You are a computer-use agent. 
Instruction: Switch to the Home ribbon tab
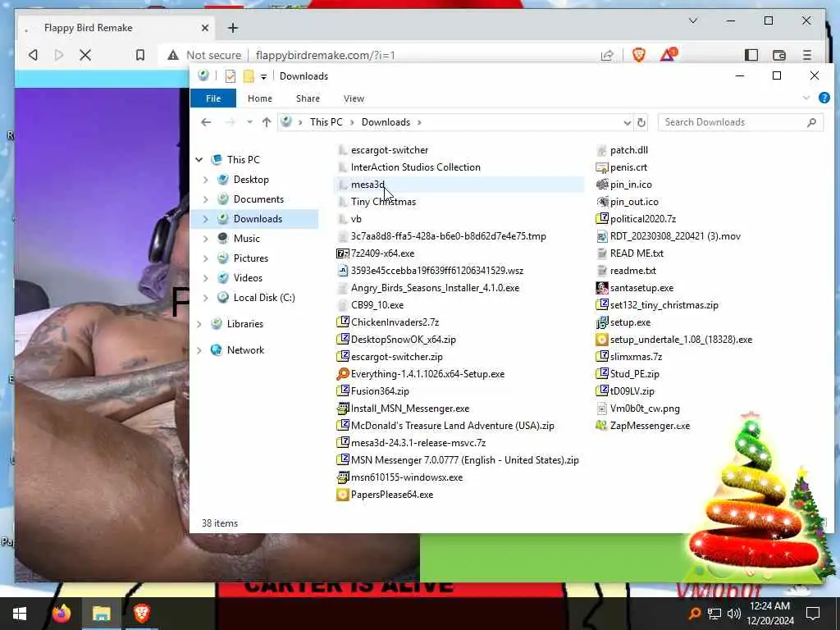260,98
